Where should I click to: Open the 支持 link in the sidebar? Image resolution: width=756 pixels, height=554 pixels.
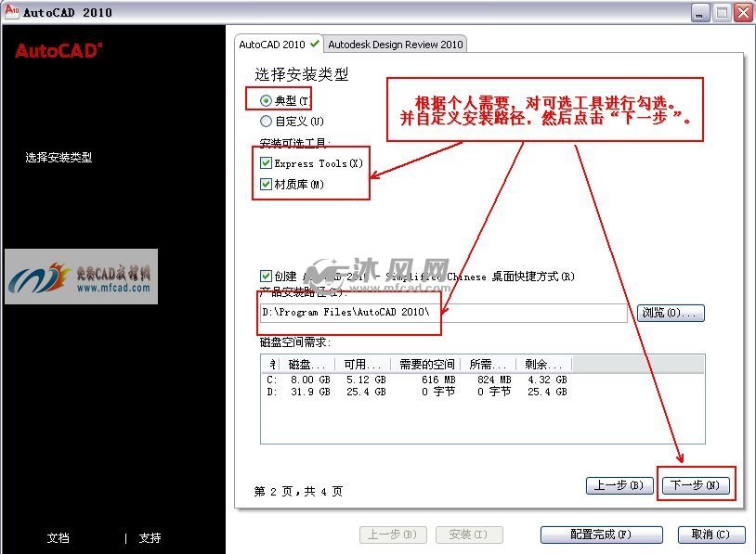click(x=150, y=538)
